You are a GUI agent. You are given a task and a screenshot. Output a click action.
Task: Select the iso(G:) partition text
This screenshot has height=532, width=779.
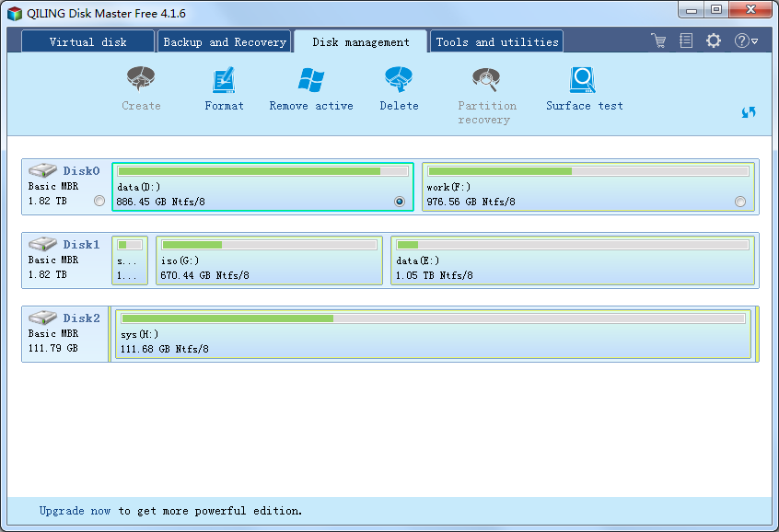point(180,260)
